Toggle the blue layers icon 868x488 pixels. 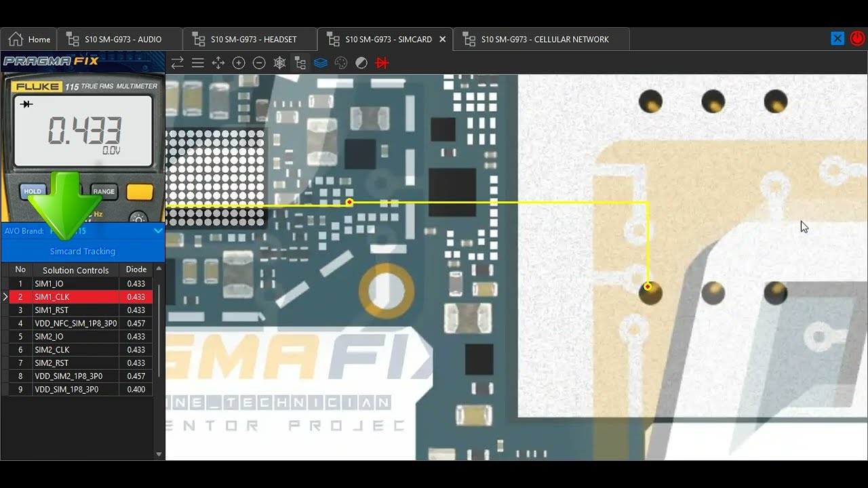click(x=321, y=63)
